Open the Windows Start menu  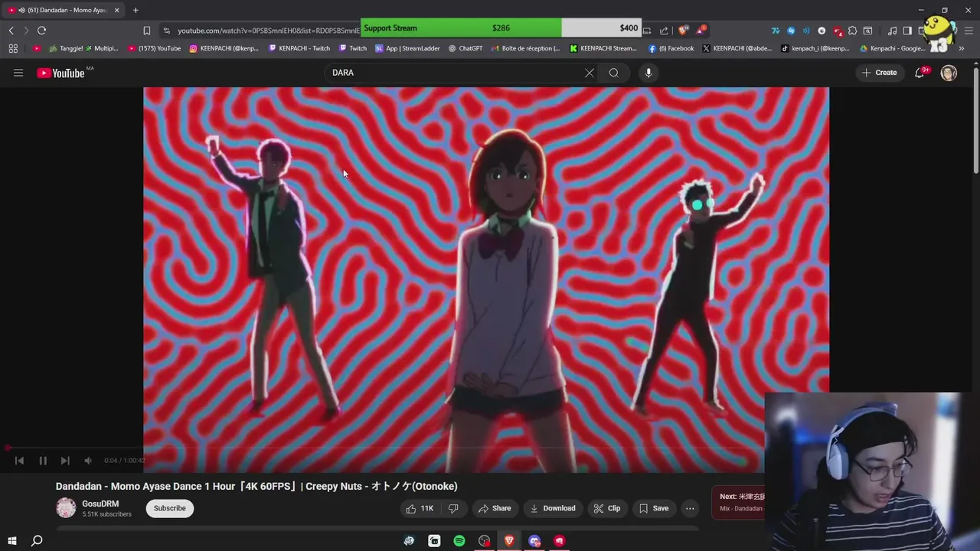pyautogui.click(x=12, y=541)
